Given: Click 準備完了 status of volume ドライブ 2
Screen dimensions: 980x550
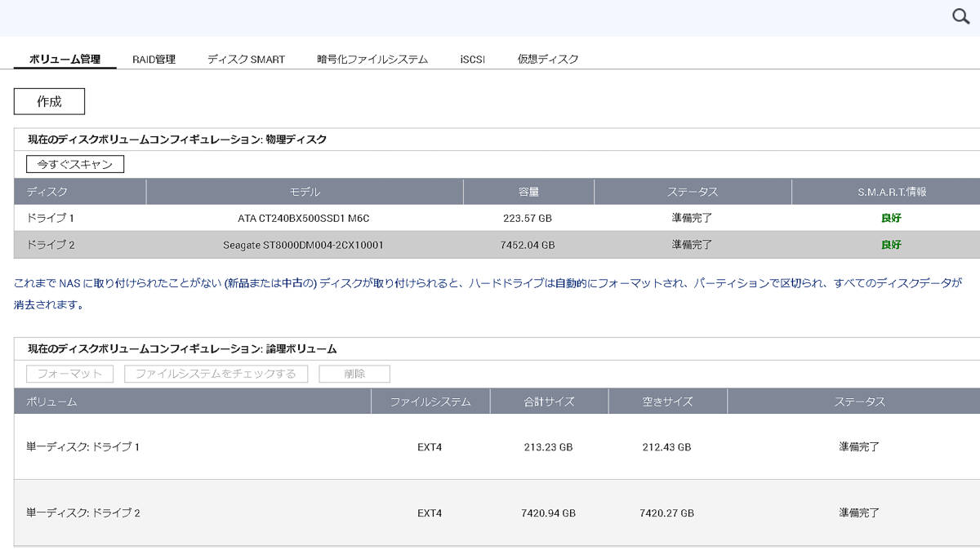Looking at the screenshot, I should [x=859, y=513].
